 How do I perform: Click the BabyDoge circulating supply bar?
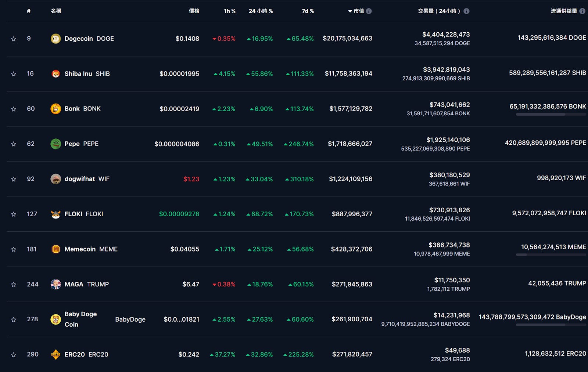click(x=551, y=325)
